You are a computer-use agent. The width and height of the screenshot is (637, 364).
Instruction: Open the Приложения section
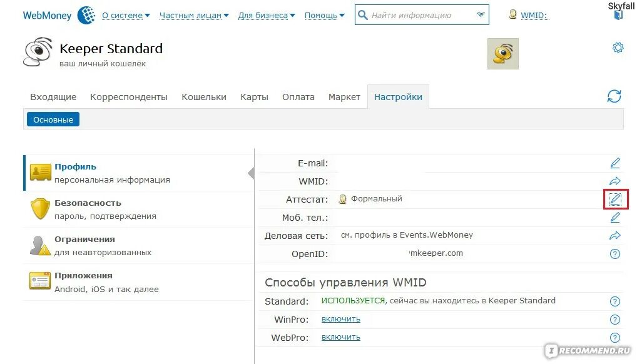[x=138, y=282]
